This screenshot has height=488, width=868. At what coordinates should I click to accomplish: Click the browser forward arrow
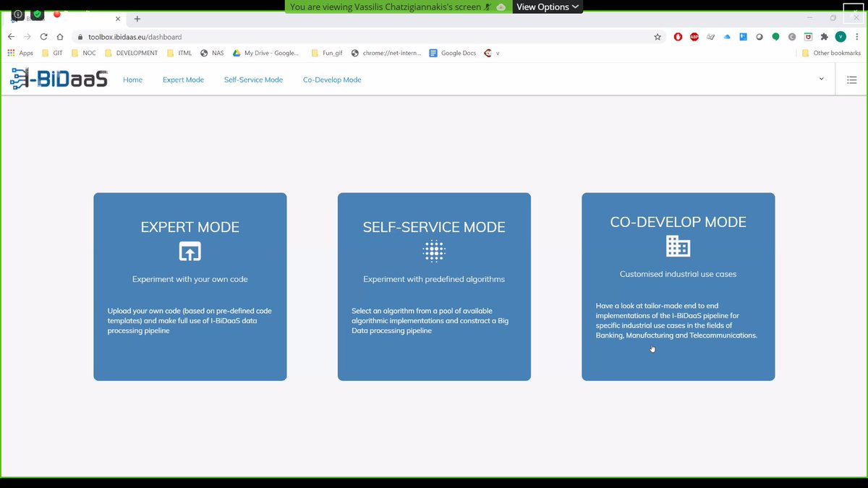(x=27, y=37)
